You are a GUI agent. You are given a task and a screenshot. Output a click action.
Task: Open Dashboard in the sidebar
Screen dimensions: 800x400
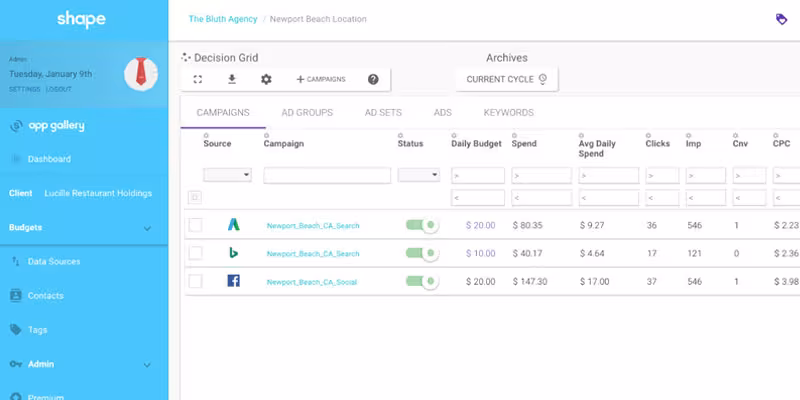tap(49, 159)
